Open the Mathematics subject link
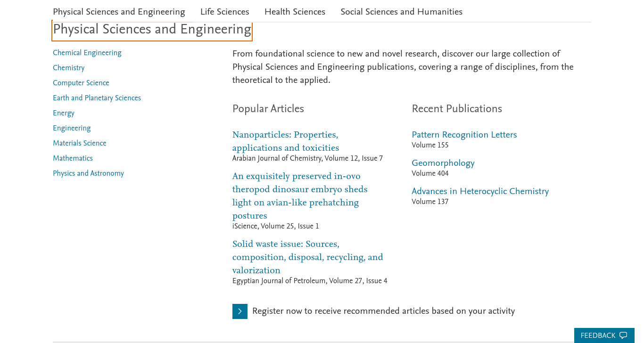The image size is (644, 343). pos(73,158)
